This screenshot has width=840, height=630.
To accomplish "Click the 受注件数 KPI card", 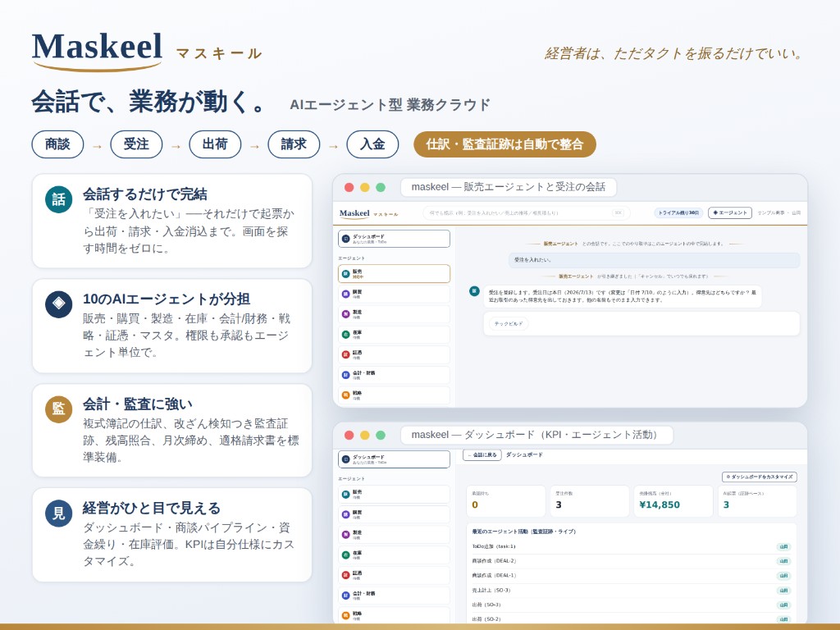I will pos(590,501).
